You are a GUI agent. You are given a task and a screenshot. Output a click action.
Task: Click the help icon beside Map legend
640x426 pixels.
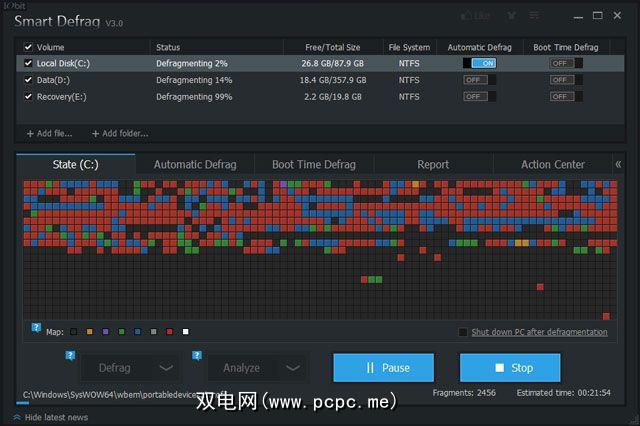coord(36,328)
